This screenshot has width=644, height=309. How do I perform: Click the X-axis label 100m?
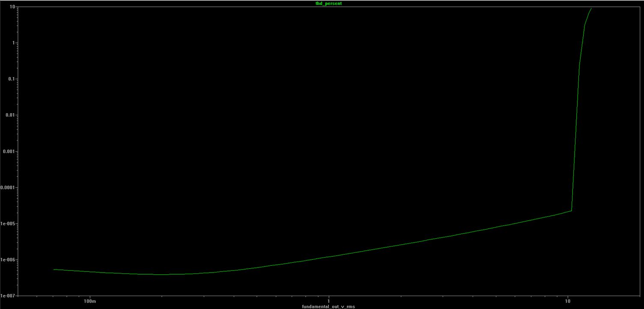coord(90,301)
